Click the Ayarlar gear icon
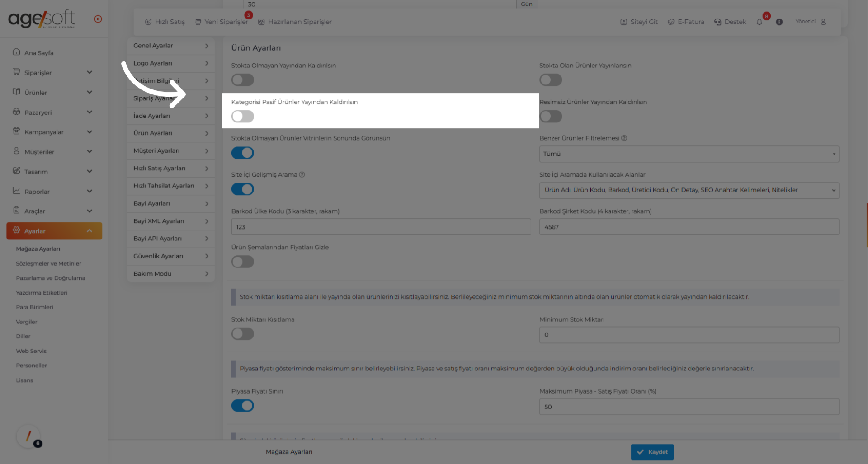The width and height of the screenshot is (868, 464). 17,230
